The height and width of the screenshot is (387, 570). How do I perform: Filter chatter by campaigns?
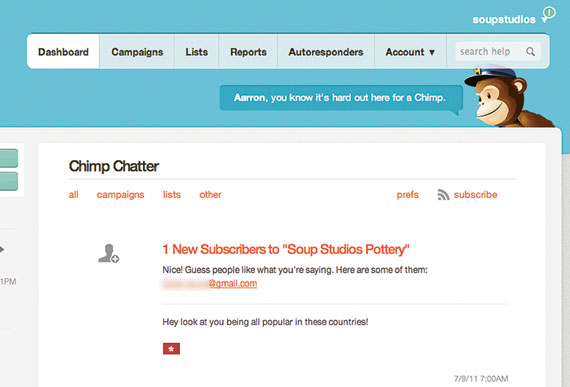120,195
